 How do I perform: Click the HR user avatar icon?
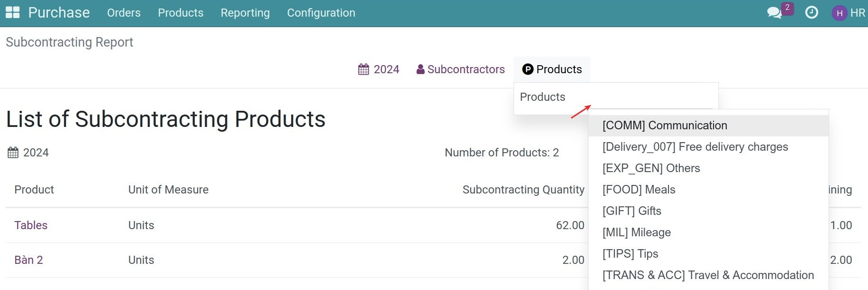[x=839, y=13]
